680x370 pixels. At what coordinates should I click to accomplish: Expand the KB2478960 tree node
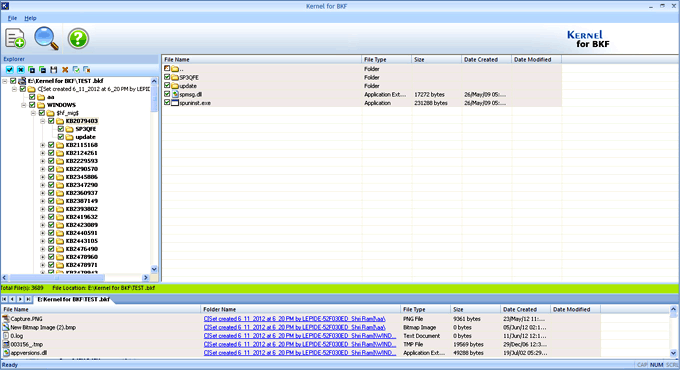42,257
